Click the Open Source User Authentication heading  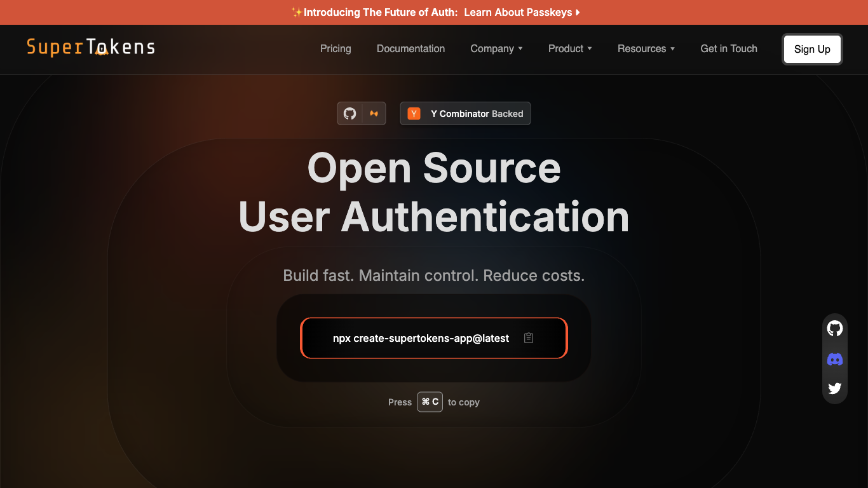(434, 193)
